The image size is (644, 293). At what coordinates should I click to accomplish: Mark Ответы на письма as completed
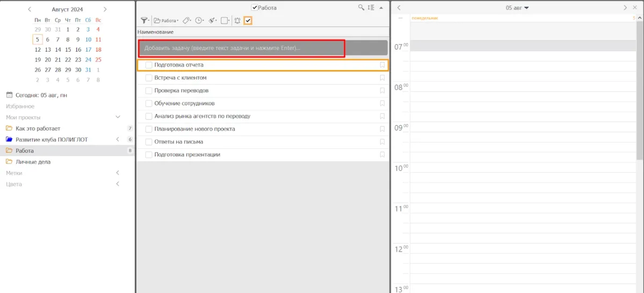[x=149, y=142]
